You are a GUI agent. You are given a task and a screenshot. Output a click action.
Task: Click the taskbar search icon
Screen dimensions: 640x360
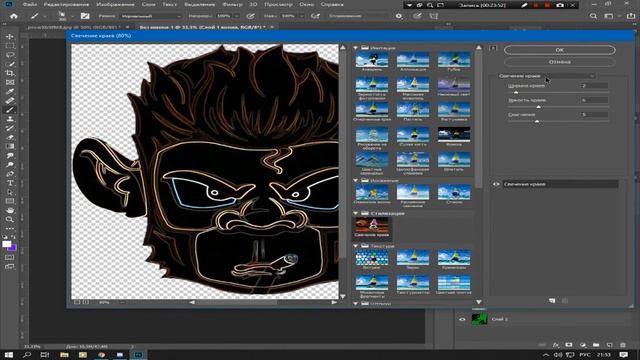(x=27, y=355)
